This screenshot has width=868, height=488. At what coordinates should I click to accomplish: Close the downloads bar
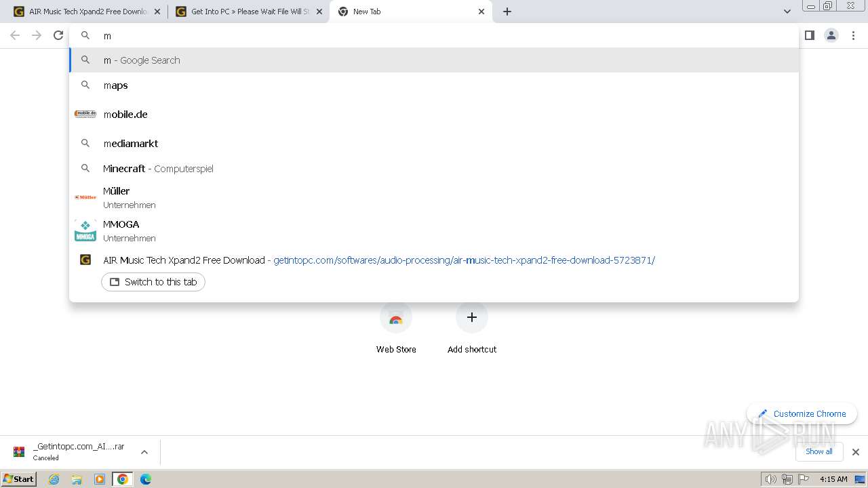point(856,452)
